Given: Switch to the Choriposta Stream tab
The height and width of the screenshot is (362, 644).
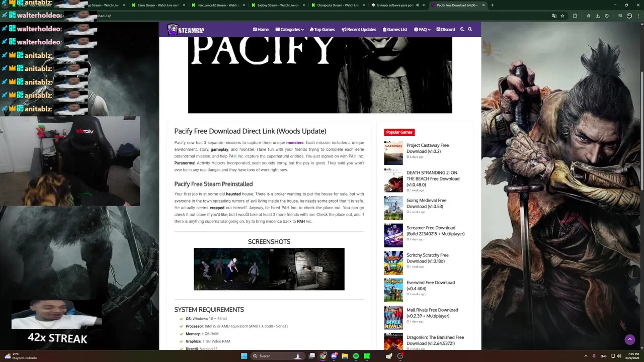Looking at the screenshot, I should point(338,5).
